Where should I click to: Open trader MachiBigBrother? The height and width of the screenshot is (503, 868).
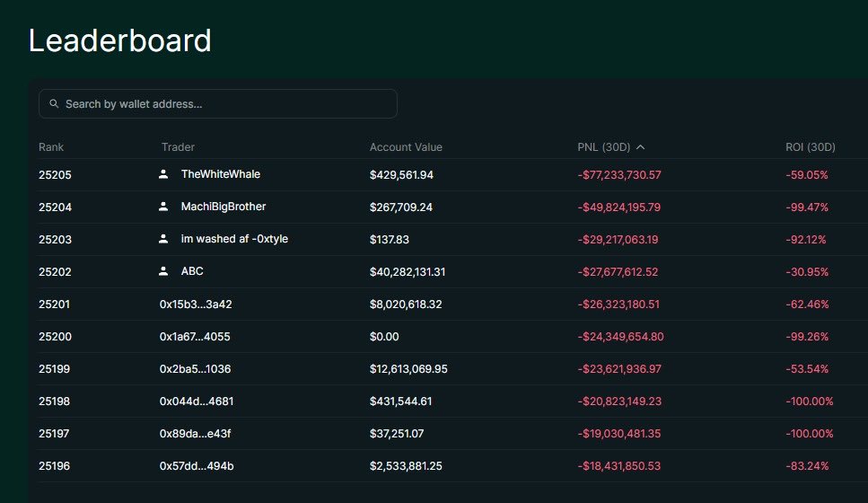coord(224,206)
